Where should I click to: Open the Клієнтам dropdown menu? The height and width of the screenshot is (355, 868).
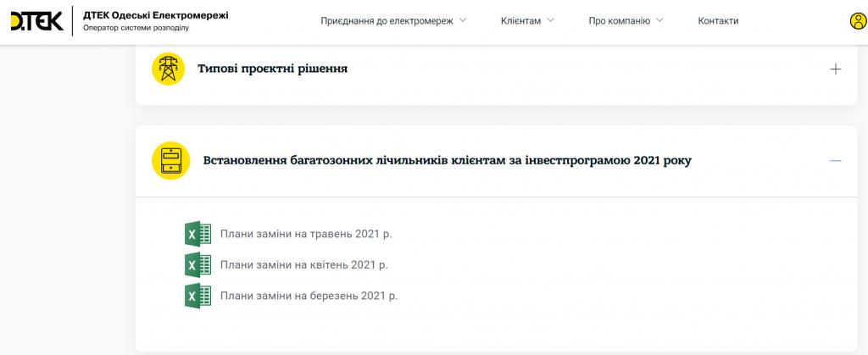point(526,21)
